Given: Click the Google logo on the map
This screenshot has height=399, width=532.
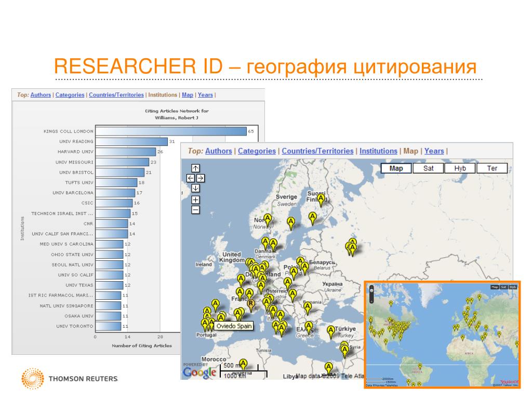Looking at the screenshot, I should tap(199, 373).
